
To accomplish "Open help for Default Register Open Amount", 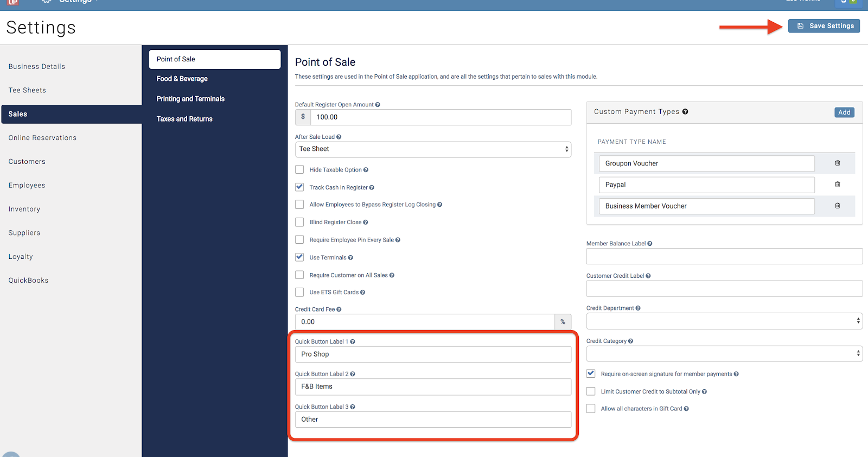I will (378, 105).
